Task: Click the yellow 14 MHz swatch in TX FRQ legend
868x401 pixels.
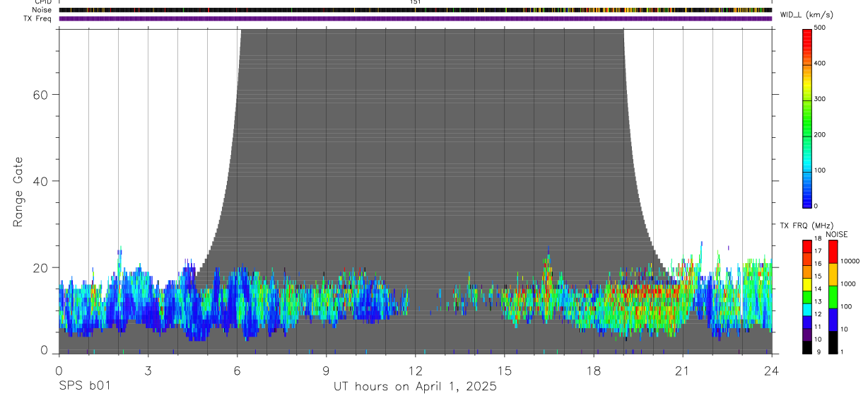Action: [807, 284]
